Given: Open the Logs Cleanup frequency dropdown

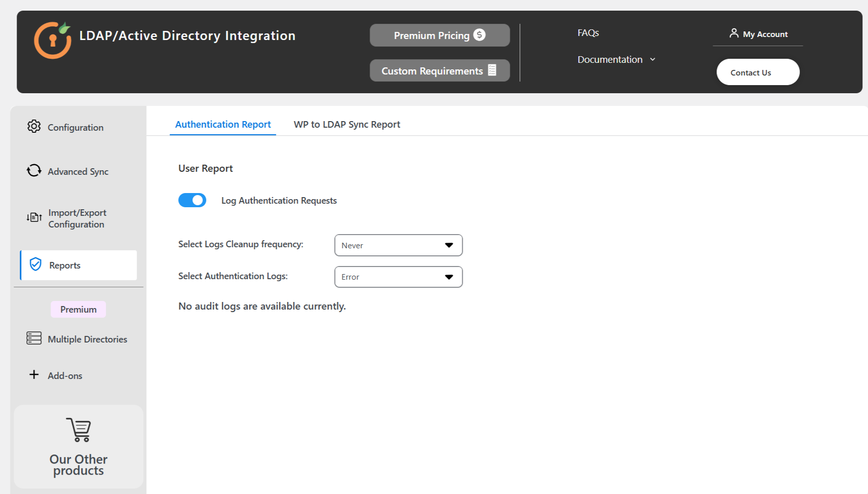Looking at the screenshot, I should tap(398, 245).
